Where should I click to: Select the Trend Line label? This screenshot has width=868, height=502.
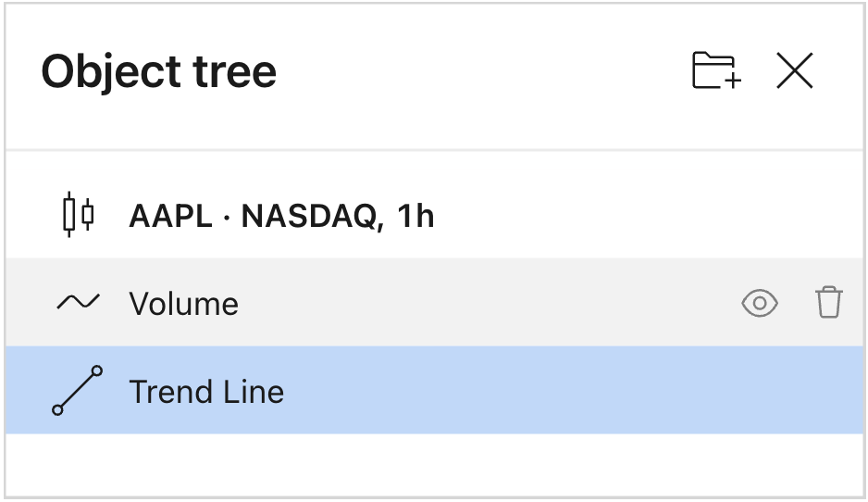pyautogui.click(x=206, y=392)
